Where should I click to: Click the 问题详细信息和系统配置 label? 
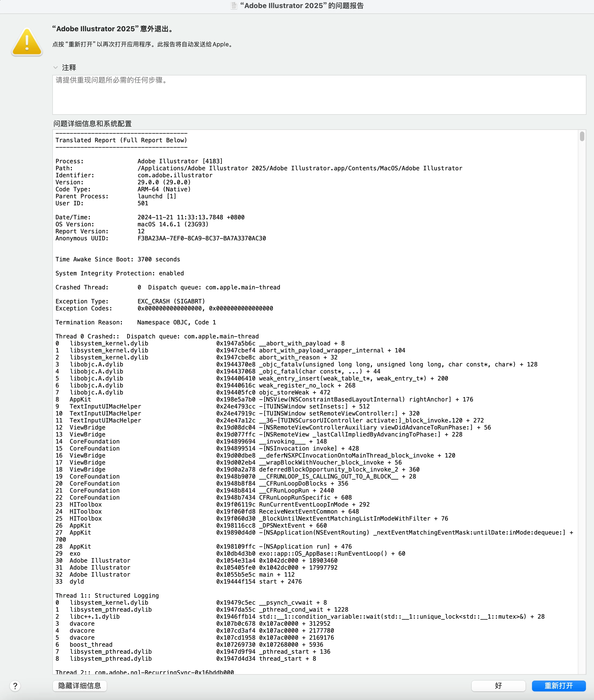pyautogui.click(x=92, y=124)
